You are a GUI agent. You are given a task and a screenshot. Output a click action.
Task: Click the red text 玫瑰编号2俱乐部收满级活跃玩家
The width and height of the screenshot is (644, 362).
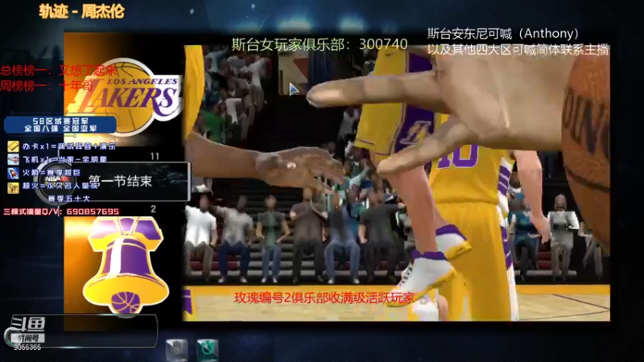(324, 298)
